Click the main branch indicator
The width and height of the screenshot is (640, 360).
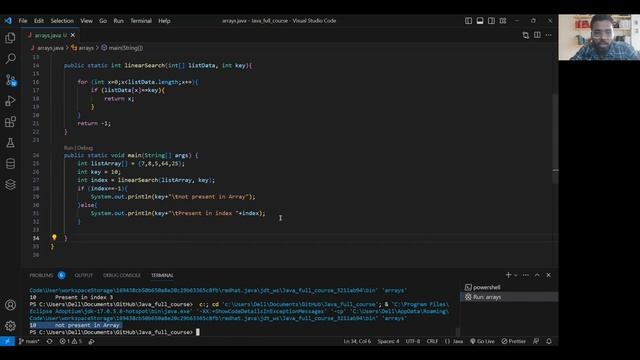coord(29,341)
